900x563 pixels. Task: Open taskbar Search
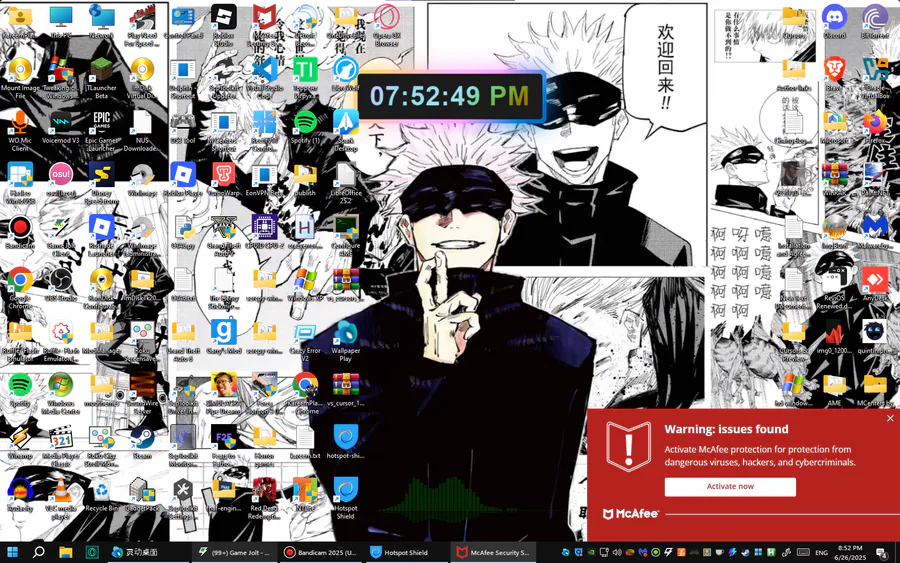[38, 552]
